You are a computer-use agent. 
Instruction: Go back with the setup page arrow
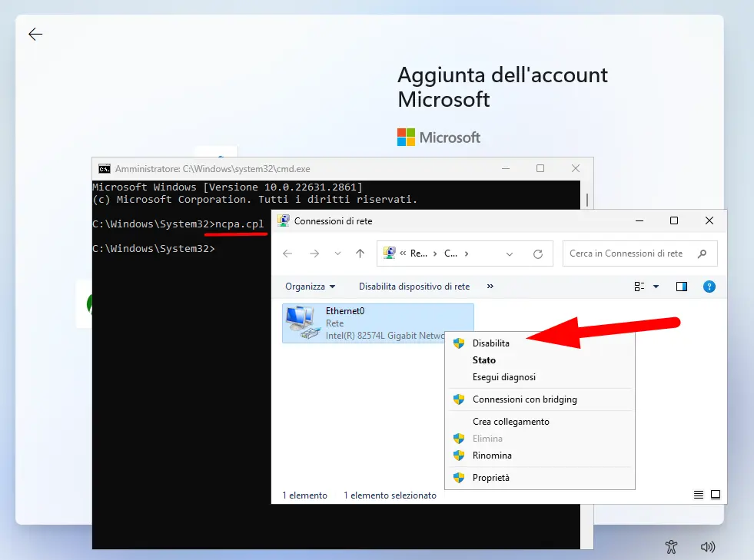(x=35, y=34)
